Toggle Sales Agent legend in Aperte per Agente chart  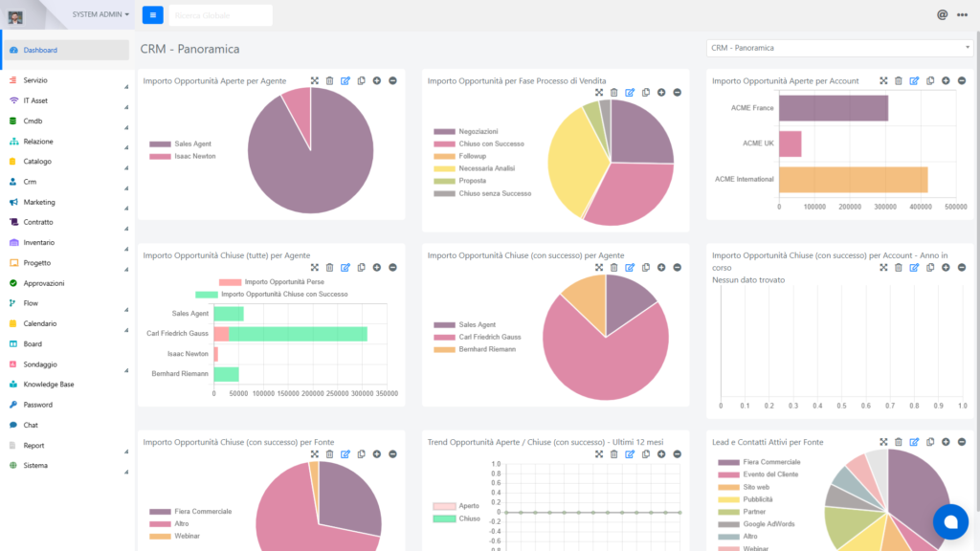181,143
